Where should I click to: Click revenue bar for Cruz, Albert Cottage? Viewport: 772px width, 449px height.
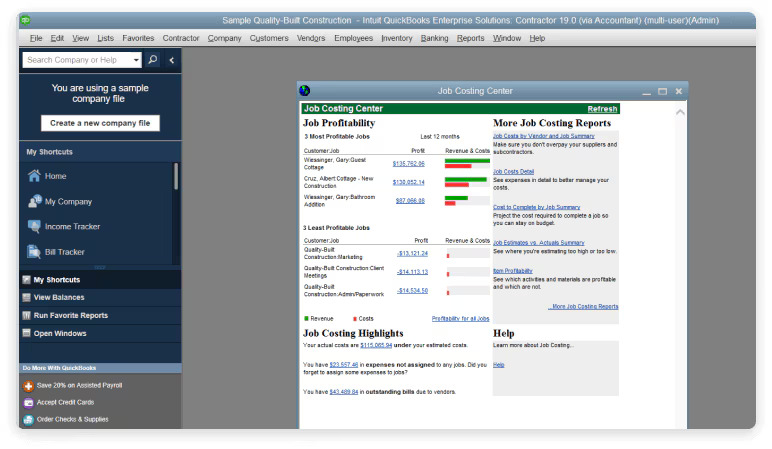coord(465,179)
